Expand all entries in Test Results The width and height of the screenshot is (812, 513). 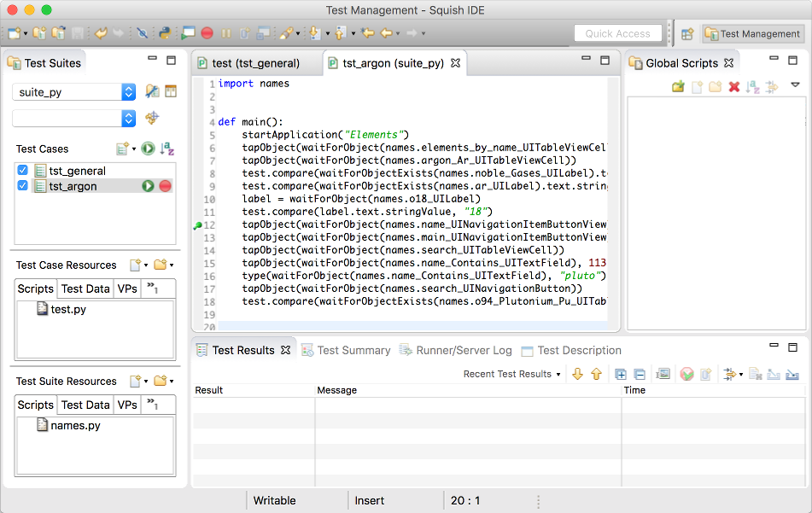[x=621, y=373]
